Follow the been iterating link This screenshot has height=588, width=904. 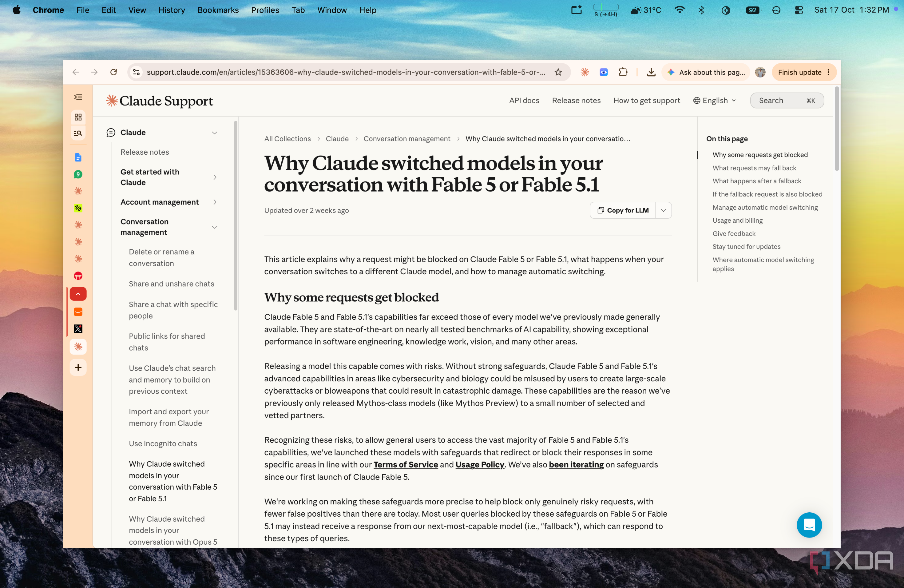pyautogui.click(x=576, y=465)
